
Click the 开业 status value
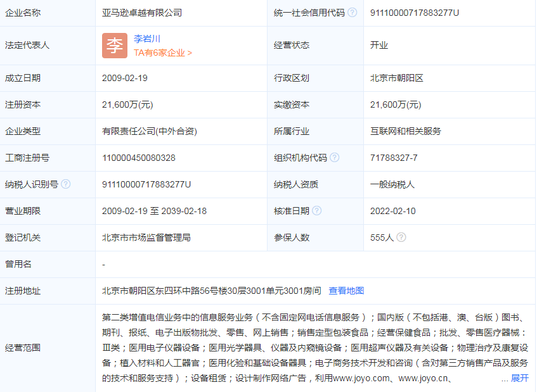coord(379,45)
